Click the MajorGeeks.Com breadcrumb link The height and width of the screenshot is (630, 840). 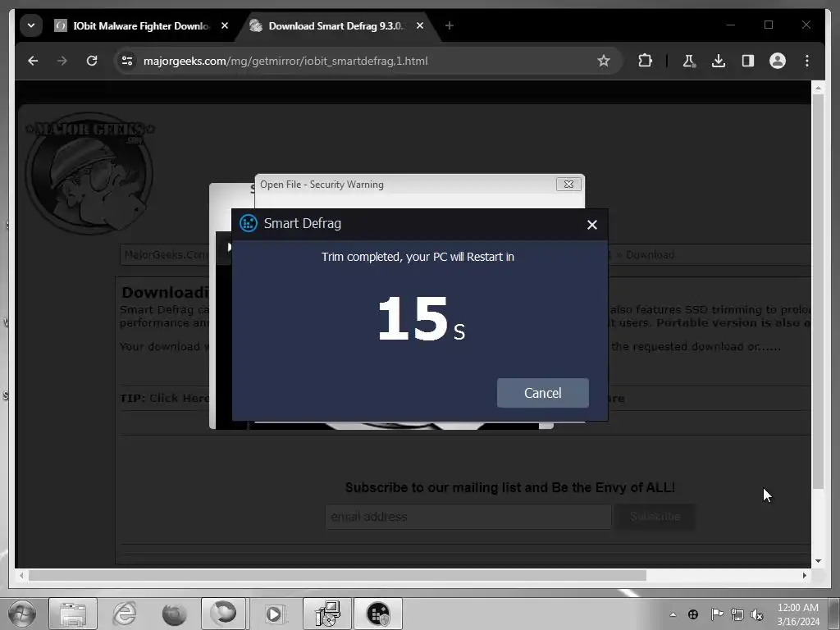pyautogui.click(x=166, y=255)
